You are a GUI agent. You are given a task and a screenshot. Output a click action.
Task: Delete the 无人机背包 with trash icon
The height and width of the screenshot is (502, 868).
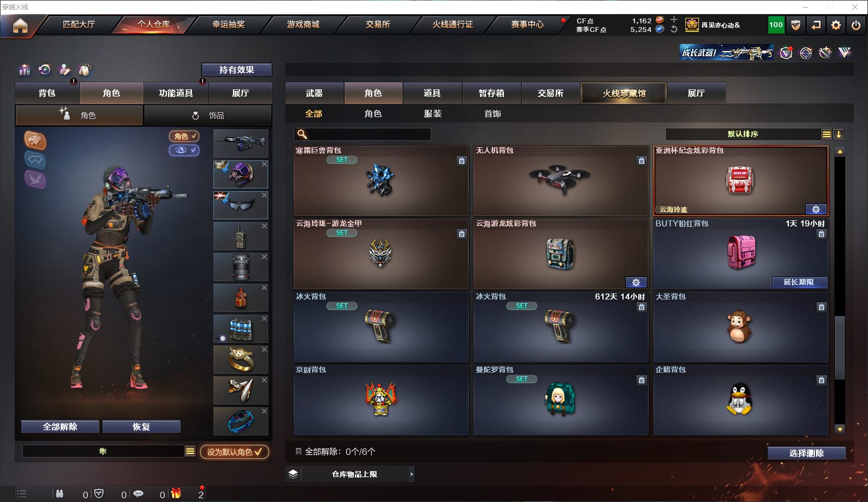coord(642,161)
